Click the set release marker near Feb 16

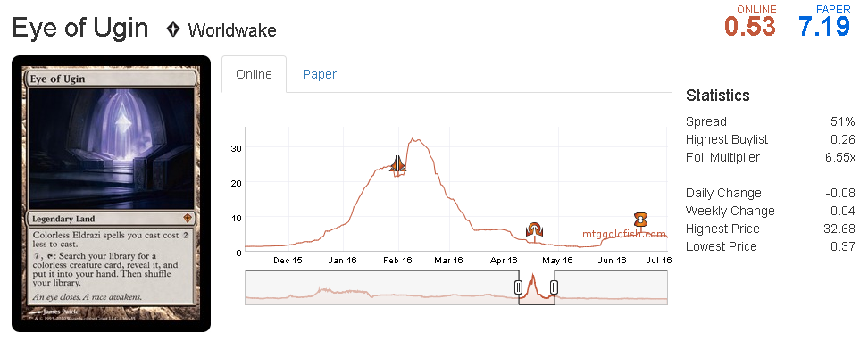coord(398,164)
